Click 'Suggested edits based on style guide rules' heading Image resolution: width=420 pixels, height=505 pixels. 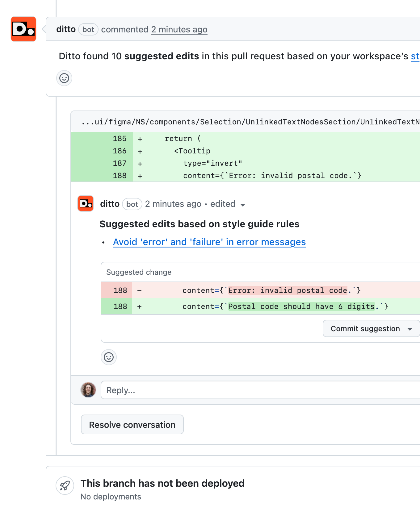pos(199,224)
